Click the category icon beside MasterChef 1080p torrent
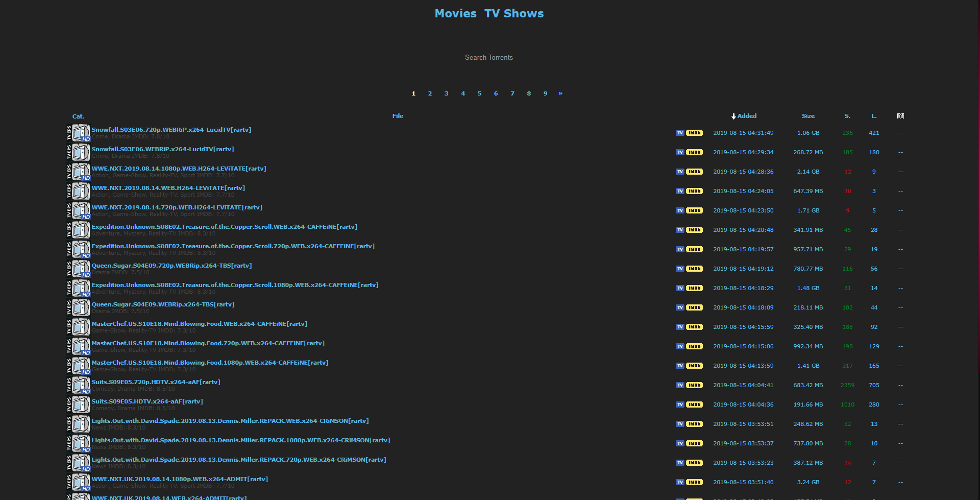Screen dimensions: 980x500 79,366
